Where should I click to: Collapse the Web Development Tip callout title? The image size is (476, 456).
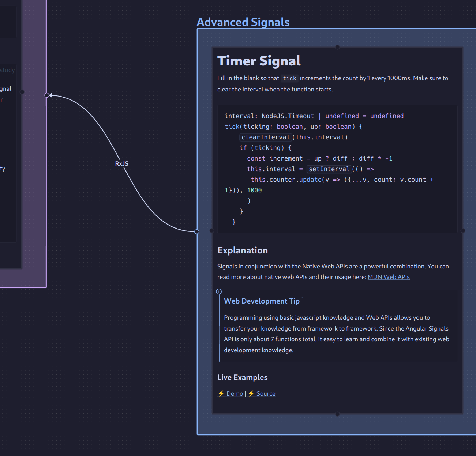[262, 301]
